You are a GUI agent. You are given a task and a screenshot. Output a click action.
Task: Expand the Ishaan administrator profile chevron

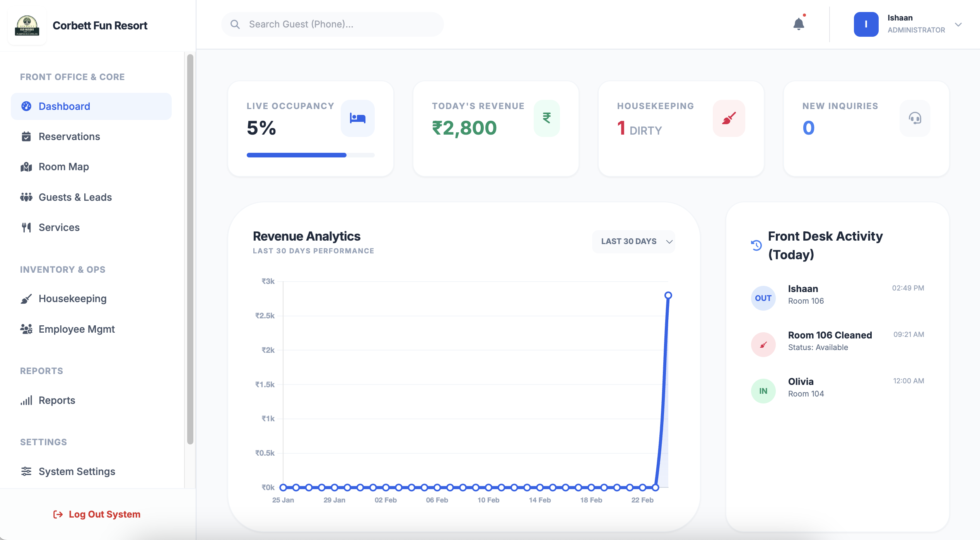(x=958, y=24)
